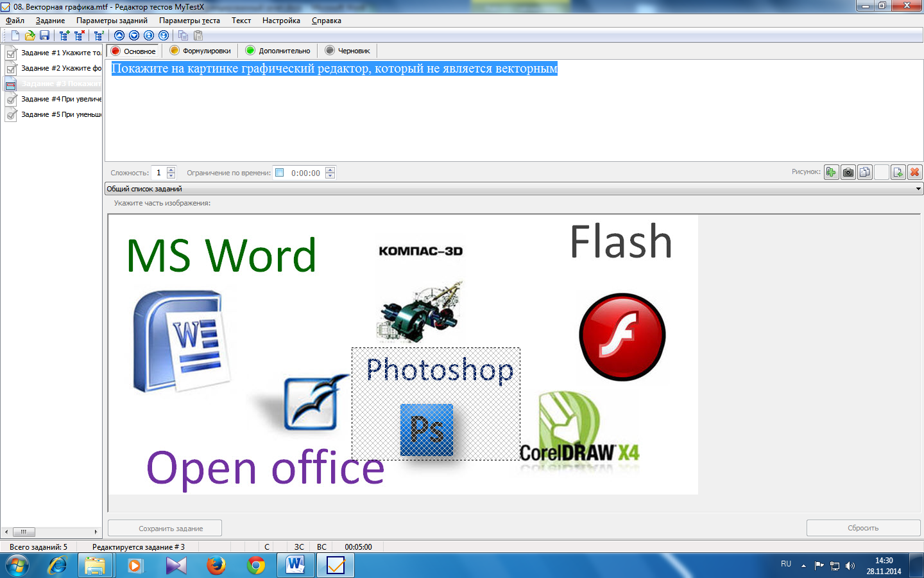Image resolution: width=924 pixels, height=578 pixels.
Task: Decrease the difficulty value with the down arrow
Action: click(171, 175)
